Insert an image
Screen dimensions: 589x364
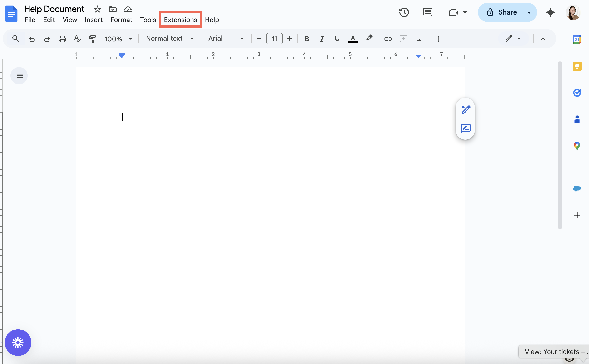[419, 39]
